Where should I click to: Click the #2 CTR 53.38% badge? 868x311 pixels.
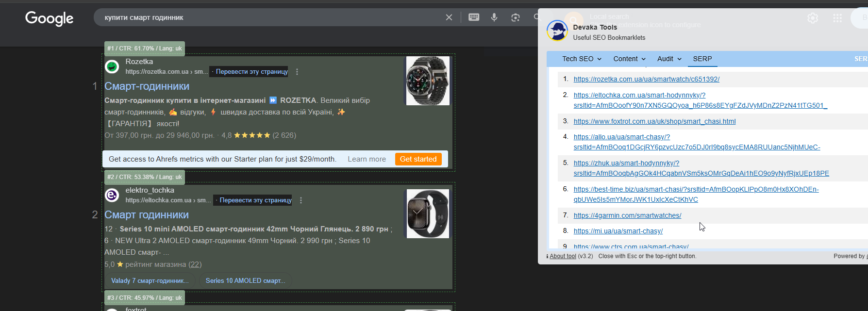coord(145,177)
